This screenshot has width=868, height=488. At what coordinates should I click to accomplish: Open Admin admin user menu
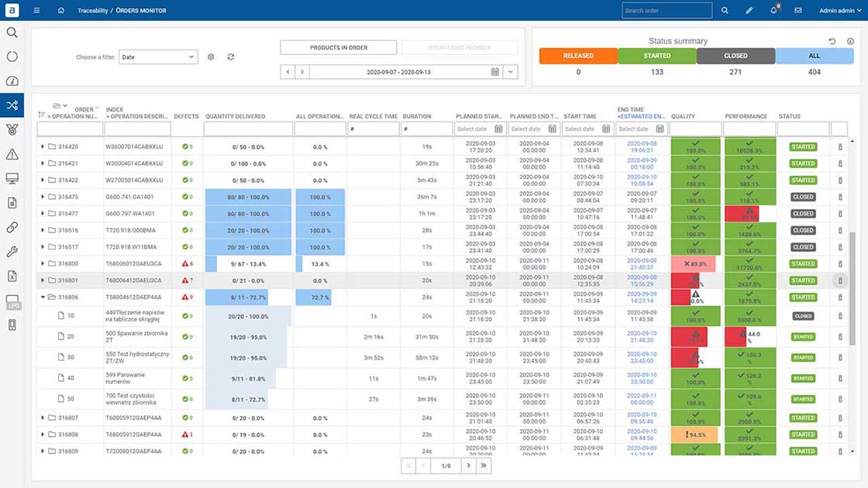click(x=840, y=11)
